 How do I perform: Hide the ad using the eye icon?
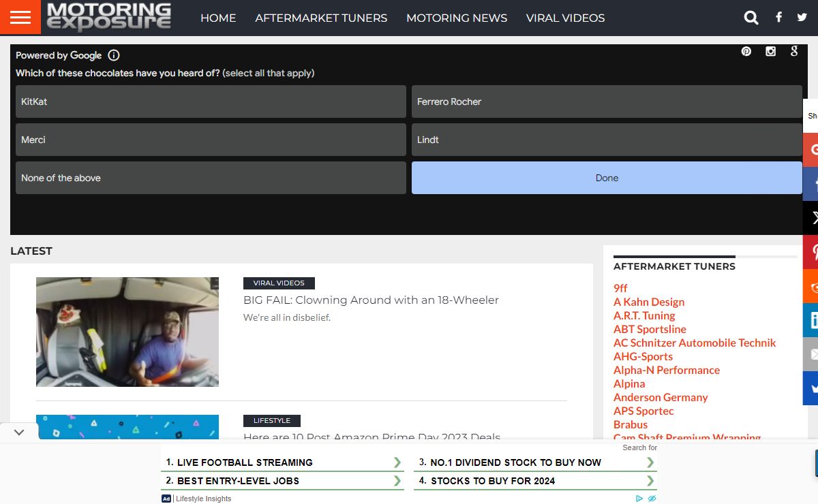[x=652, y=499]
